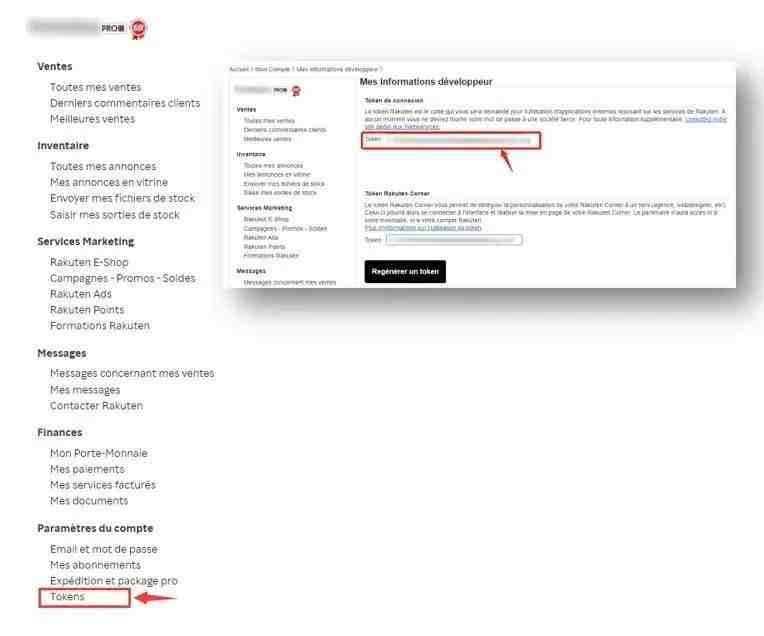Click the 'Token Rakuten Corner' section label
This screenshot has height=636, width=764.
(397, 193)
